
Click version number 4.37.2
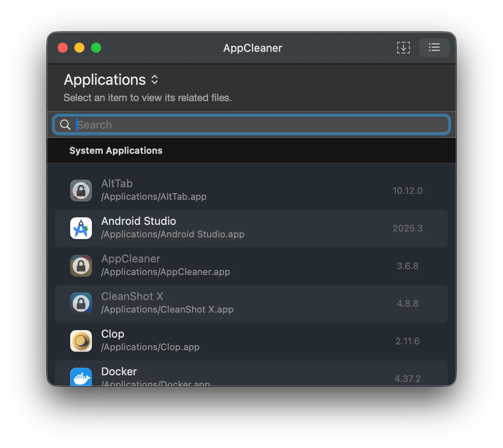point(407,379)
